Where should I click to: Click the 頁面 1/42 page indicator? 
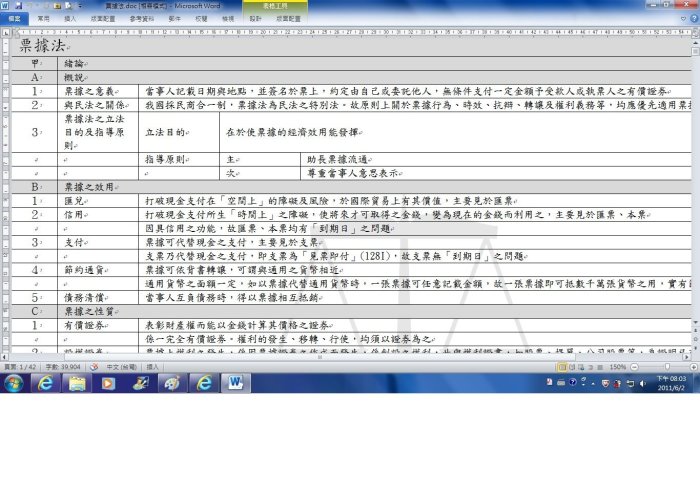18,367
